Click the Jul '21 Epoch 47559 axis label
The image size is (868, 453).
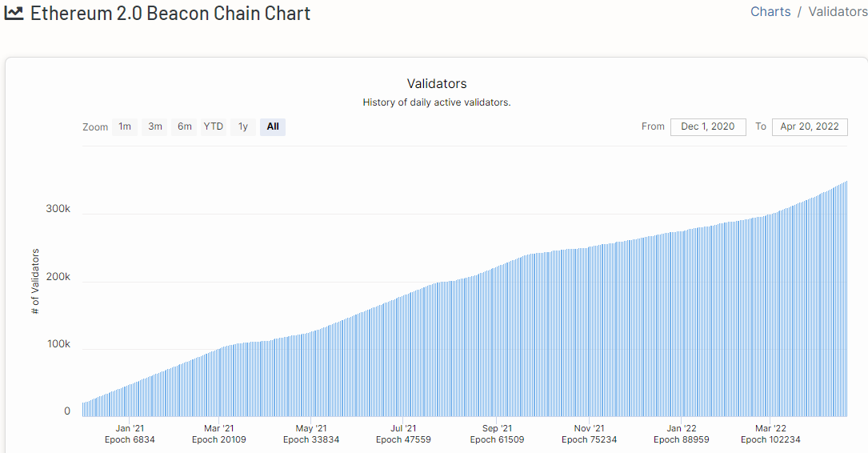point(403,434)
